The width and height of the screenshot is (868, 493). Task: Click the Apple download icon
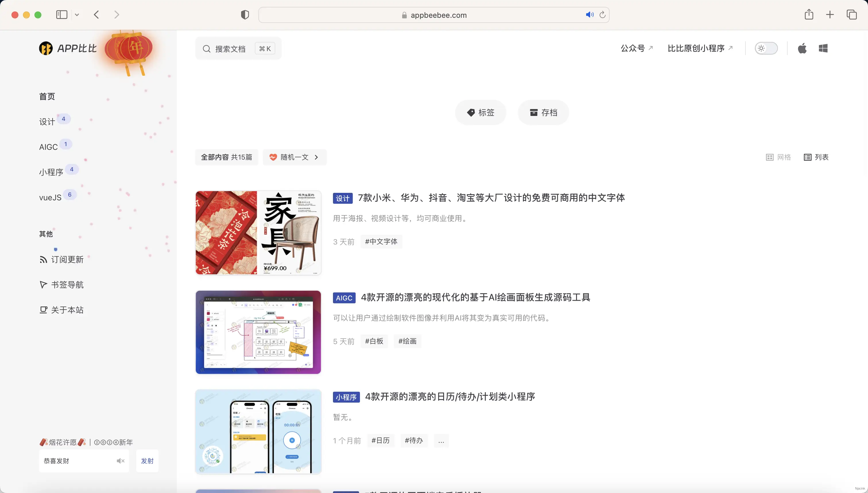802,48
